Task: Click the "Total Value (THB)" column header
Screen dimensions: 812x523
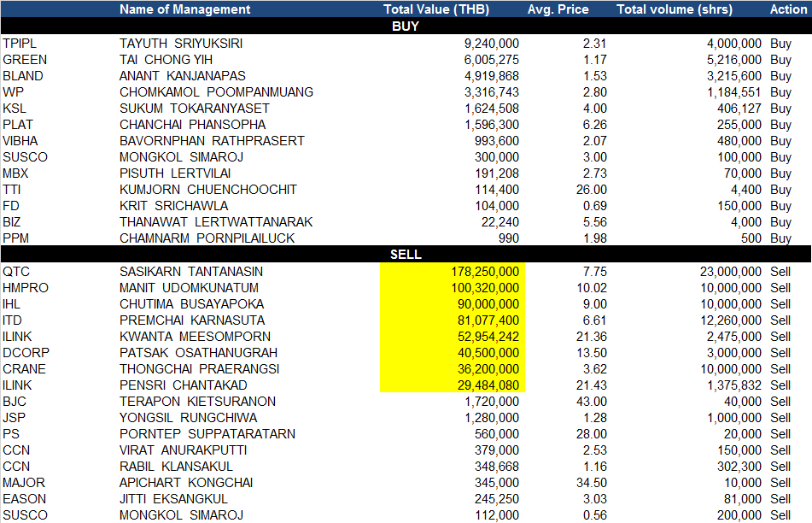Action: tap(436, 9)
